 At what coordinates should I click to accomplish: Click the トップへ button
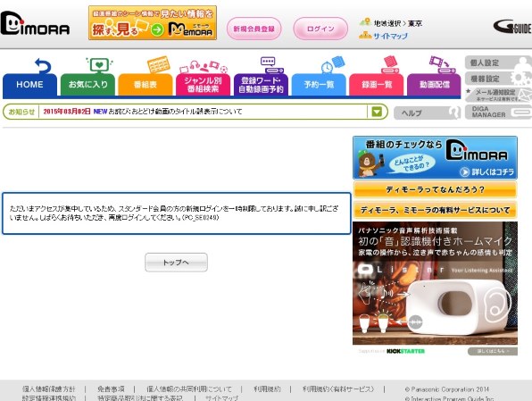[176, 263]
